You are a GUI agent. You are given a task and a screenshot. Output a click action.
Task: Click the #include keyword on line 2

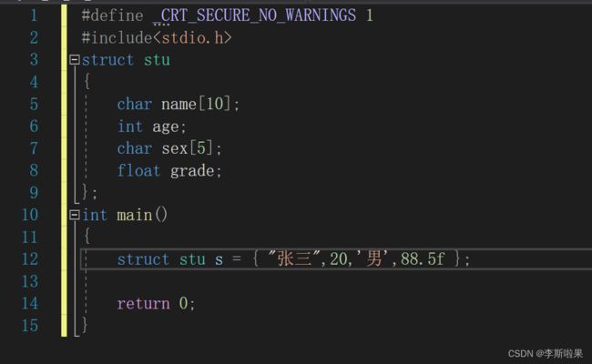[117, 37]
